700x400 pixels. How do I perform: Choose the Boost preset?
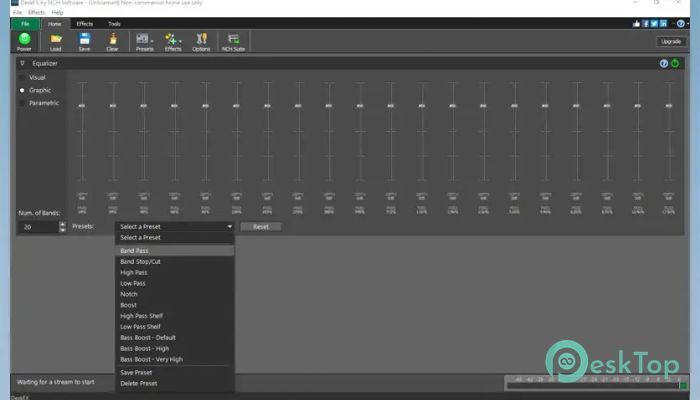[x=175, y=305]
